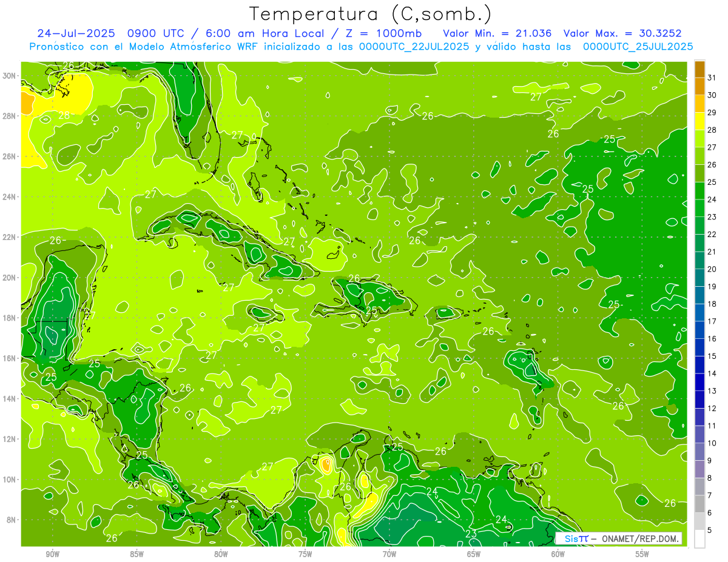The image size is (728, 562).
Task: Click the "75W" longitude axis label
Action: pyautogui.click(x=305, y=554)
